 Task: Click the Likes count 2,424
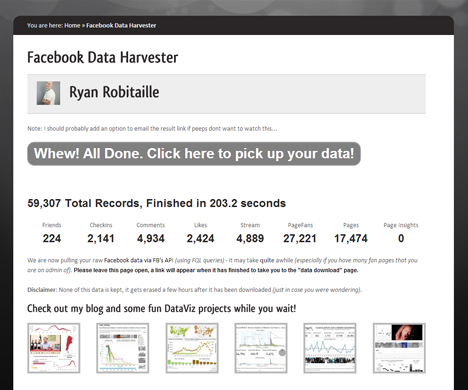point(200,238)
